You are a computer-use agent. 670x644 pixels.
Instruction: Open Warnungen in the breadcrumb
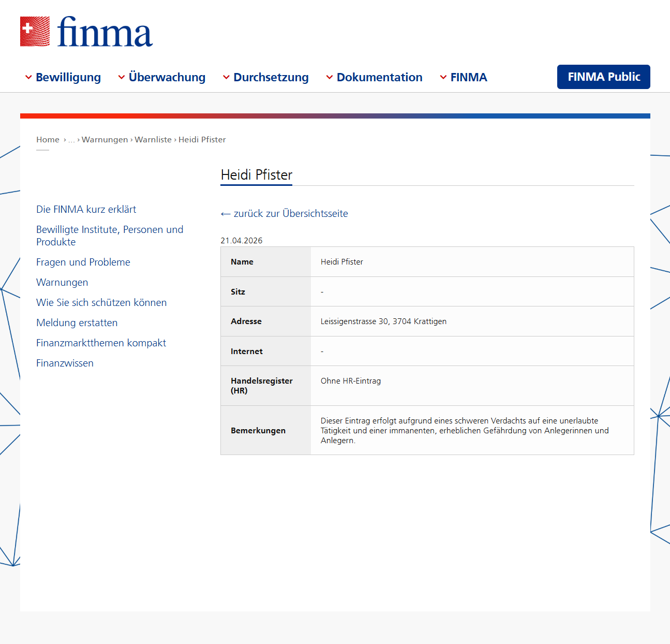[105, 140]
